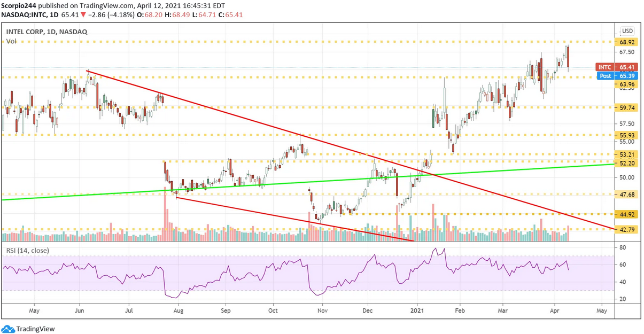The height and width of the screenshot is (334, 644).
Task: Click the 42.79 price level label
Action: click(626, 230)
